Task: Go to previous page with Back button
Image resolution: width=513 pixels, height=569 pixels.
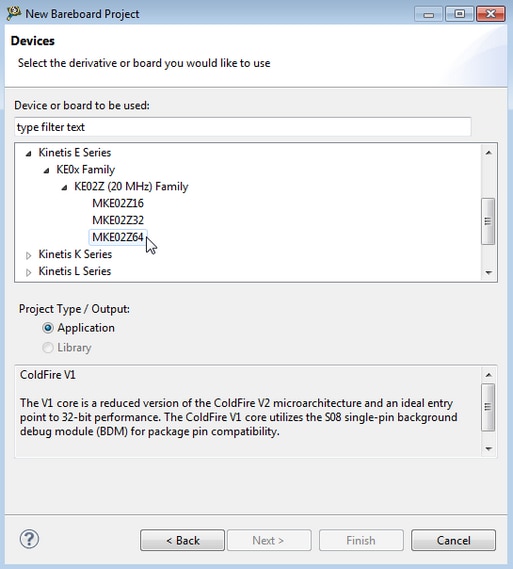Action: point(182,540)
